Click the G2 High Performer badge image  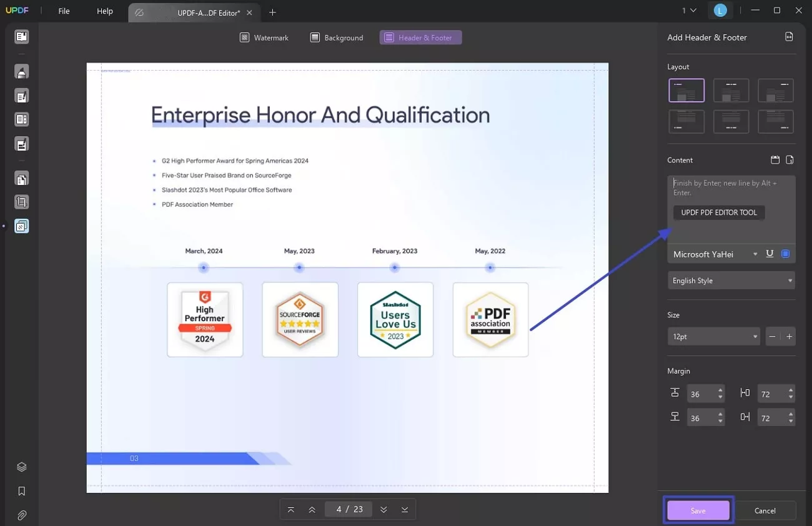205,320
